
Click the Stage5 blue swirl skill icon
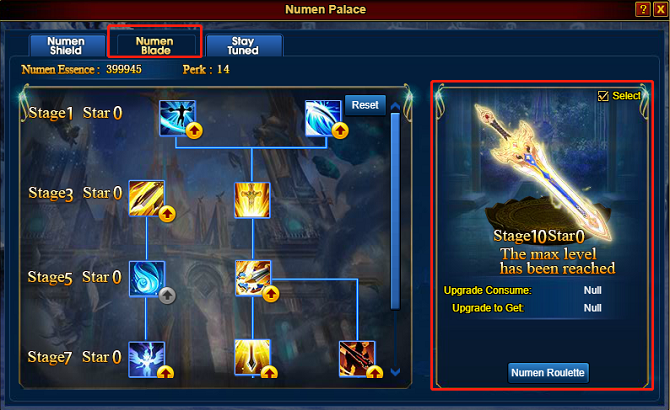pyautogui.click(x=147, y=279)
